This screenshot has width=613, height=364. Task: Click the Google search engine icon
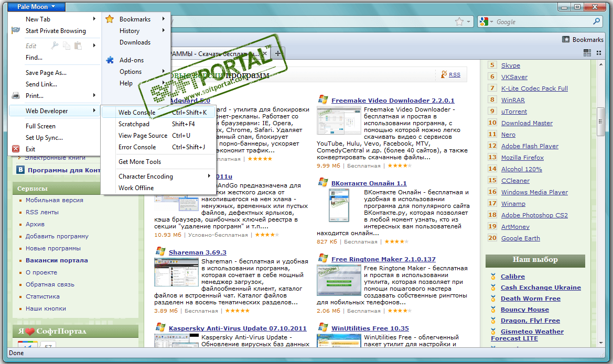484,22
